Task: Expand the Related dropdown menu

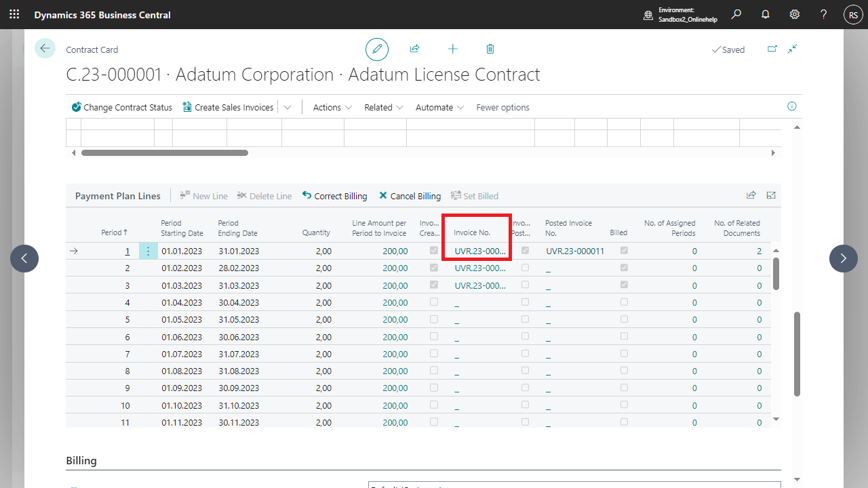Action: coord(384,107)
